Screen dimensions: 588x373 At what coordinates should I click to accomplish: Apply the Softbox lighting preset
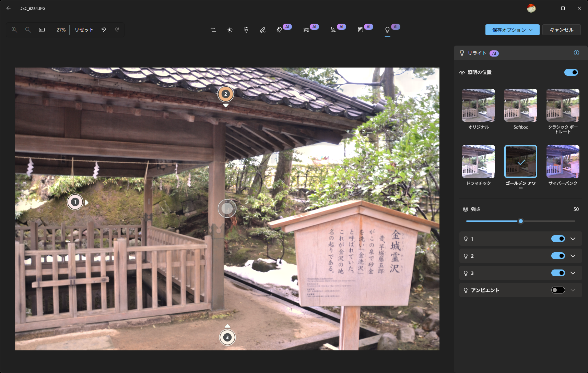[521, 105]
